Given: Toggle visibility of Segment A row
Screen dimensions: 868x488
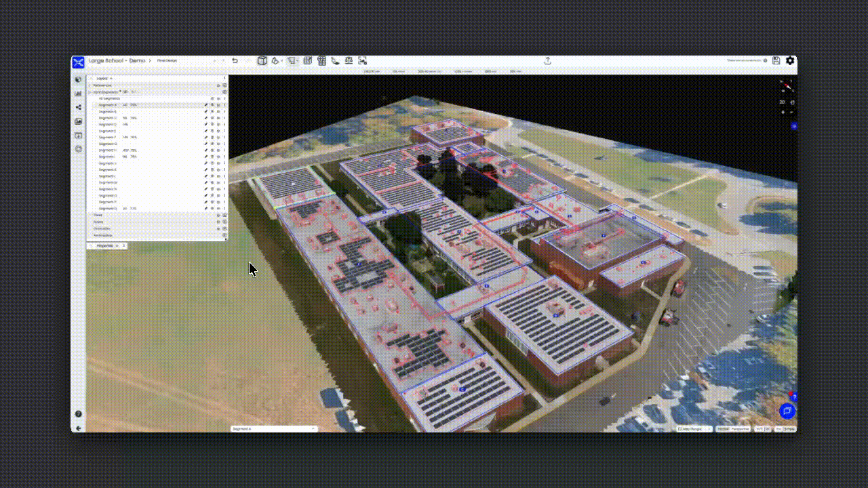Looking at the screenshot, I should pos(218,105).
